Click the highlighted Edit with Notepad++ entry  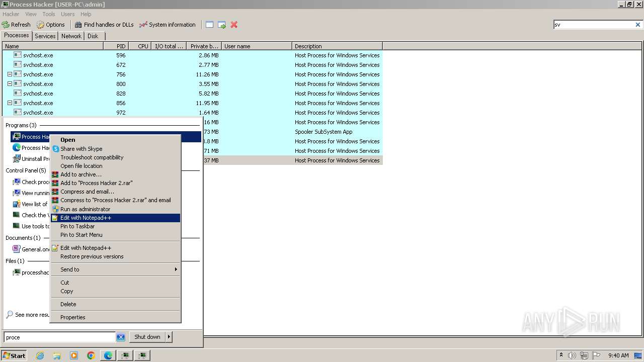coord(115,218)
